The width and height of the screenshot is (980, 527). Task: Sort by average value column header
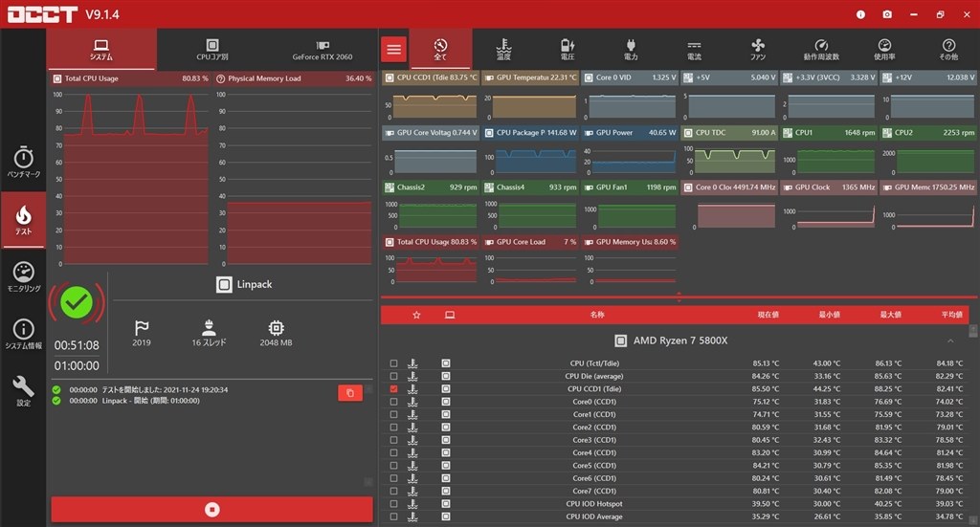pos(952,315)
